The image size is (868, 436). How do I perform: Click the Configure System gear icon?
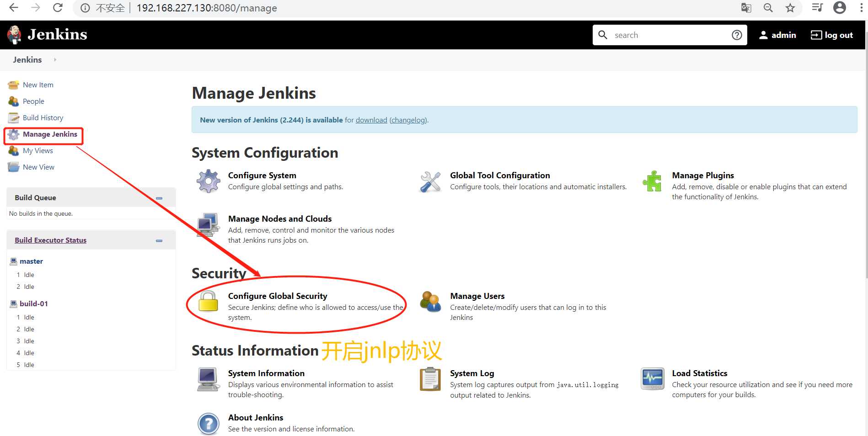pos(208,181)
